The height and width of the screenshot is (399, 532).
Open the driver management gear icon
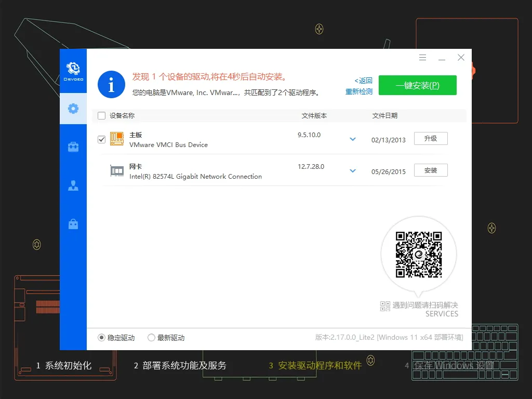(73, 109)
